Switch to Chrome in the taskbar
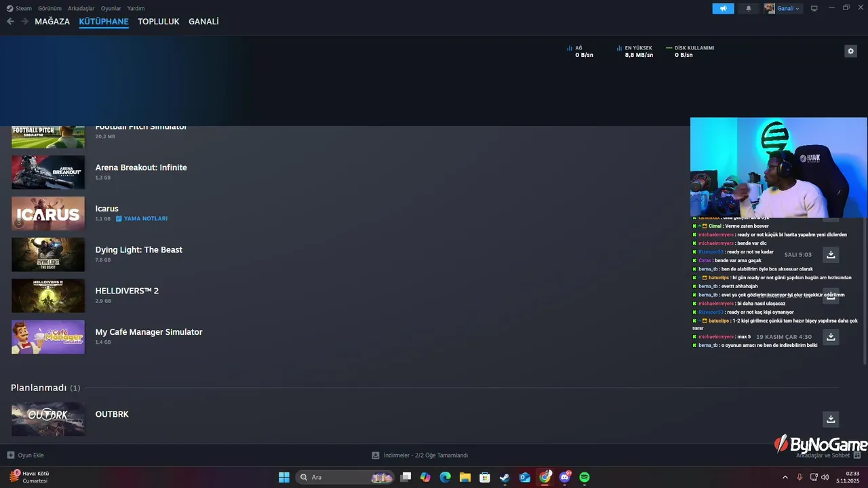 [545, 477]
